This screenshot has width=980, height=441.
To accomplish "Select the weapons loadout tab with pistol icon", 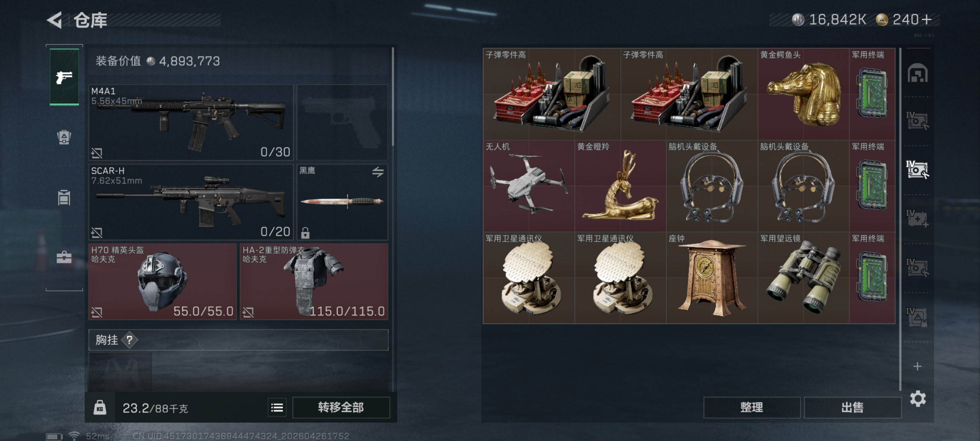I will [64, 77].
